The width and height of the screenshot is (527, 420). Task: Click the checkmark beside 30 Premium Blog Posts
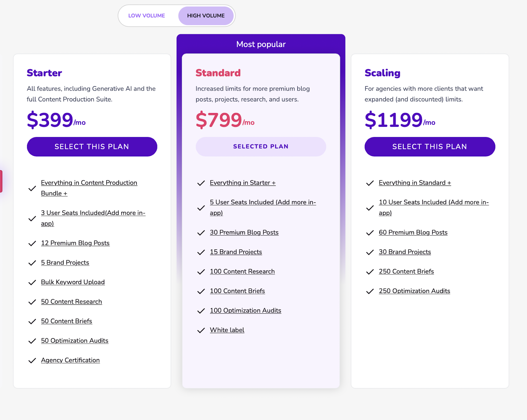201,233
